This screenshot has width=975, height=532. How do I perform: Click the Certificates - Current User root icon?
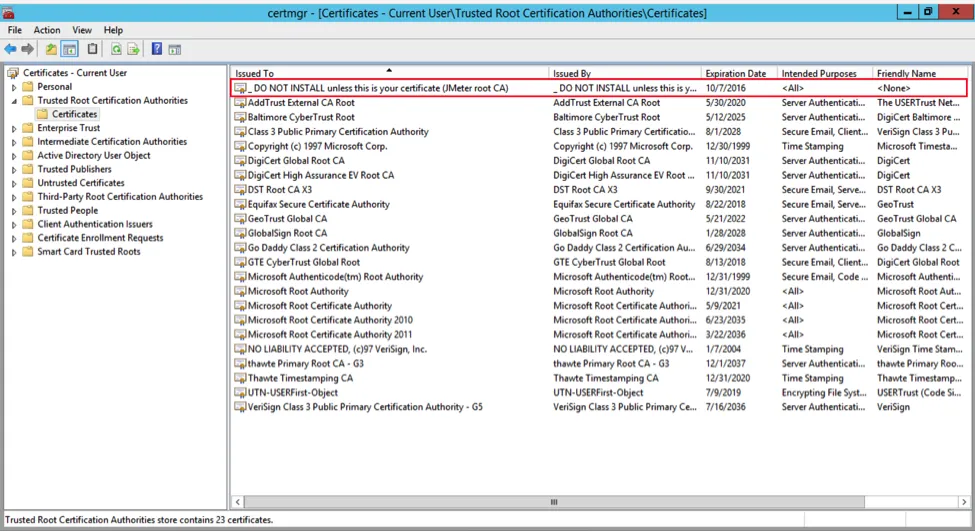(x=13, y=73)
